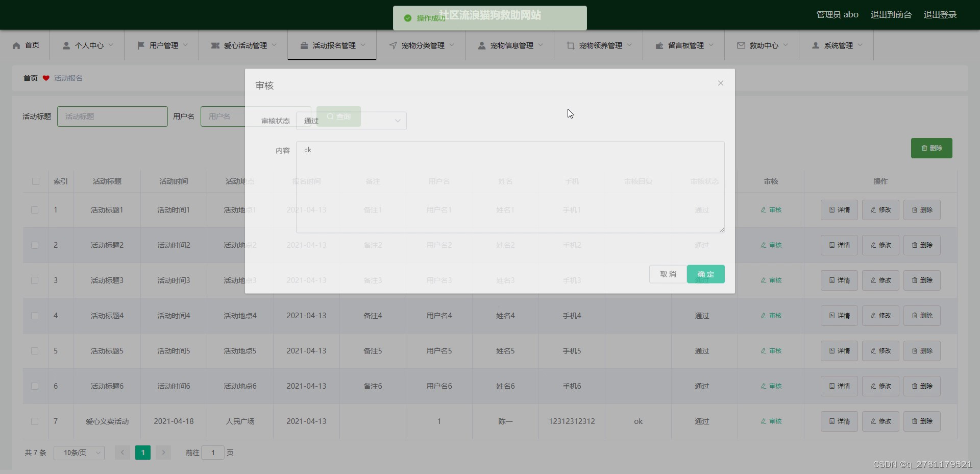
Task: Click the paper-plane icon for 宠物分类管理
Action: click(393, 45)
